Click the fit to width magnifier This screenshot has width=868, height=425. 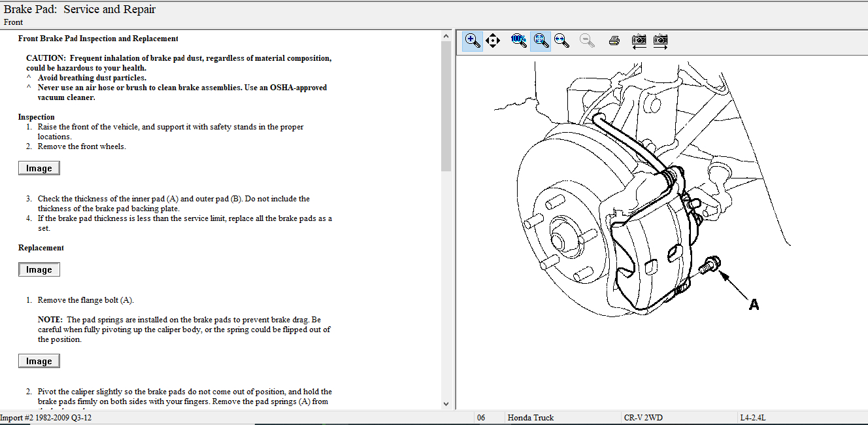561,41
